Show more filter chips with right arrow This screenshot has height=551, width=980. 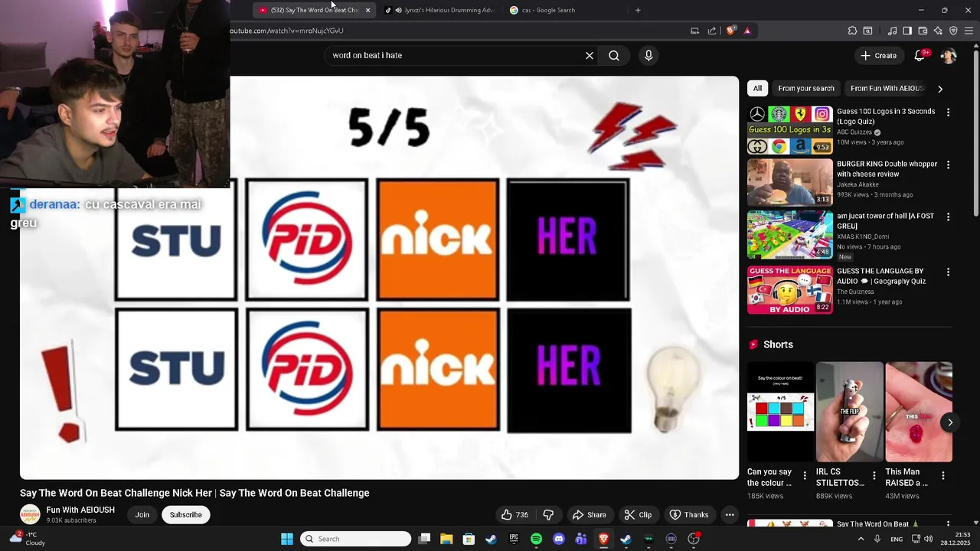(x=940, y=89)
